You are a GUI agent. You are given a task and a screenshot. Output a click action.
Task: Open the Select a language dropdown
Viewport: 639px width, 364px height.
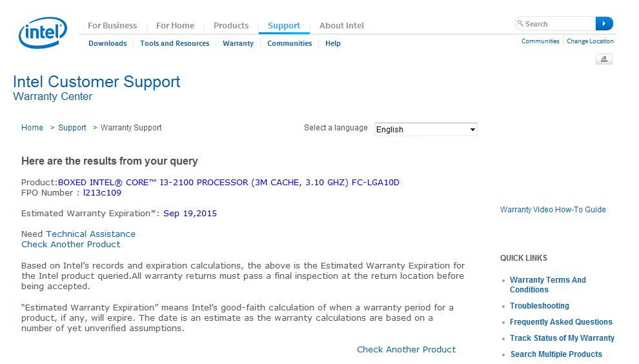(x=425, y=129)
